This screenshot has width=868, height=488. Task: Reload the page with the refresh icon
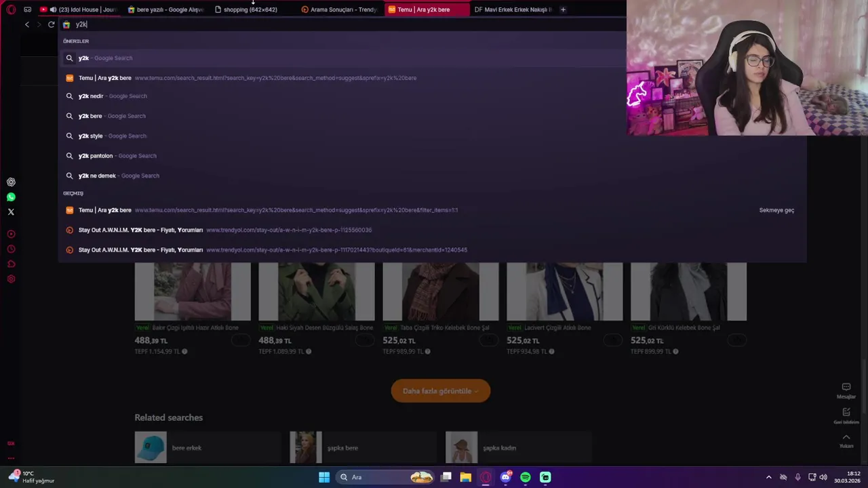tap(51, 24)
